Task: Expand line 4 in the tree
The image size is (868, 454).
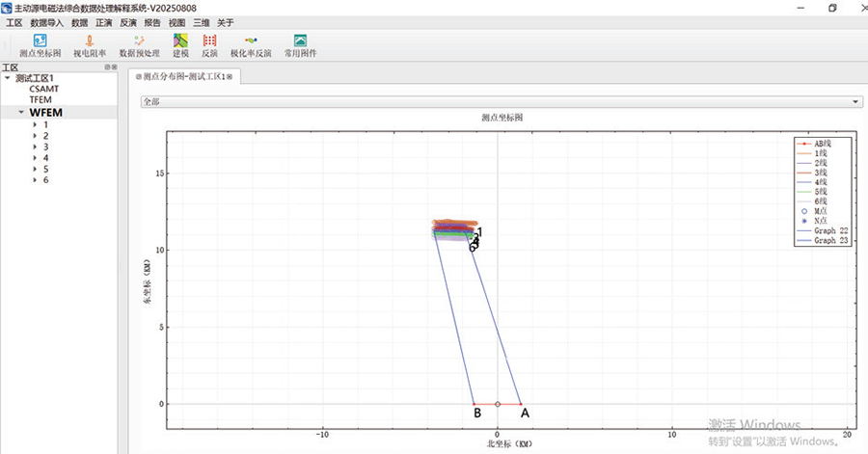Action: (35, 158)
